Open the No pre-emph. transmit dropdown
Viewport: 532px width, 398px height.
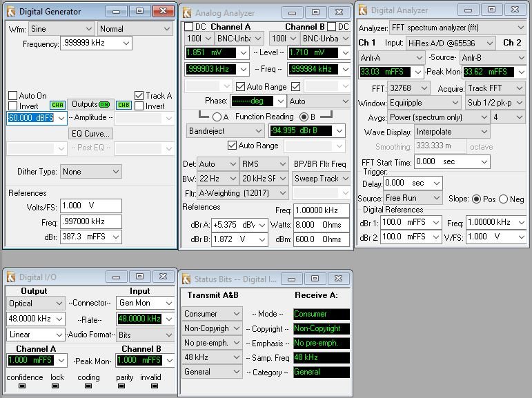pyautogui.click(x=212, y=343)
